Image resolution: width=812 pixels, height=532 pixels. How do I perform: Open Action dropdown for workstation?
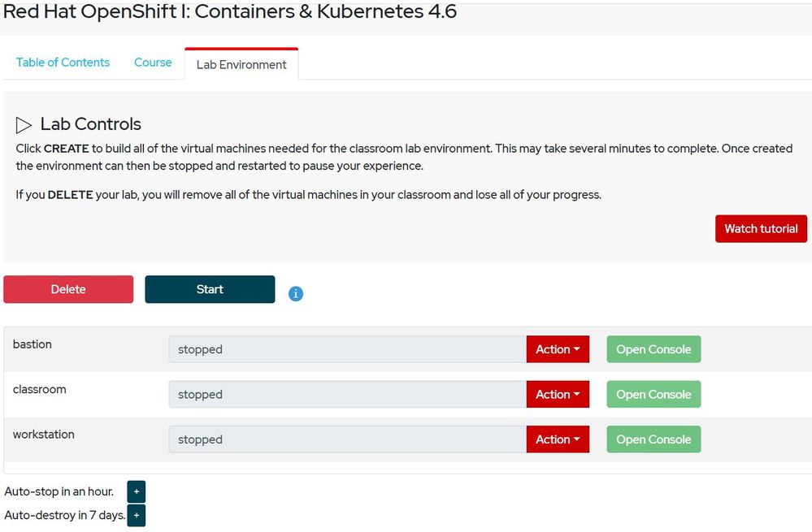coord(558,439)
